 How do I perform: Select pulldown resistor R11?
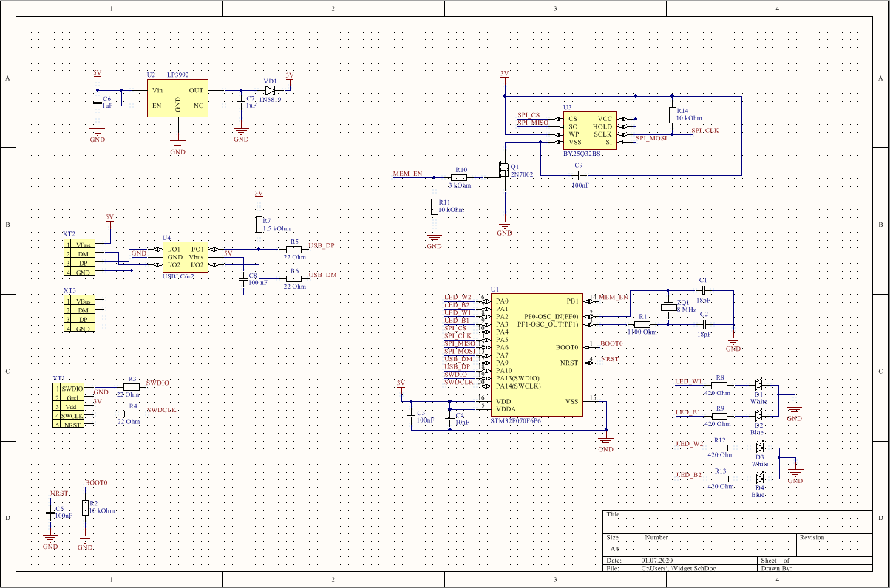[x=434, y=207]
